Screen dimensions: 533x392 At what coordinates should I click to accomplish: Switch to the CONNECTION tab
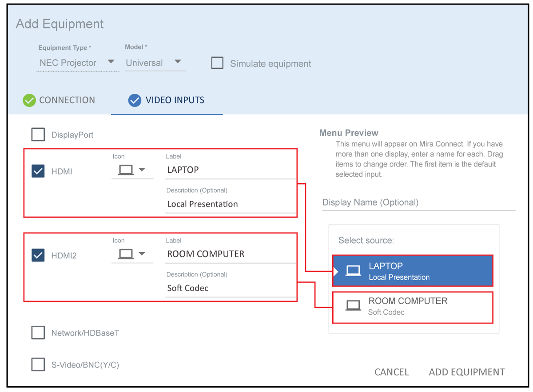coord(67,100)
